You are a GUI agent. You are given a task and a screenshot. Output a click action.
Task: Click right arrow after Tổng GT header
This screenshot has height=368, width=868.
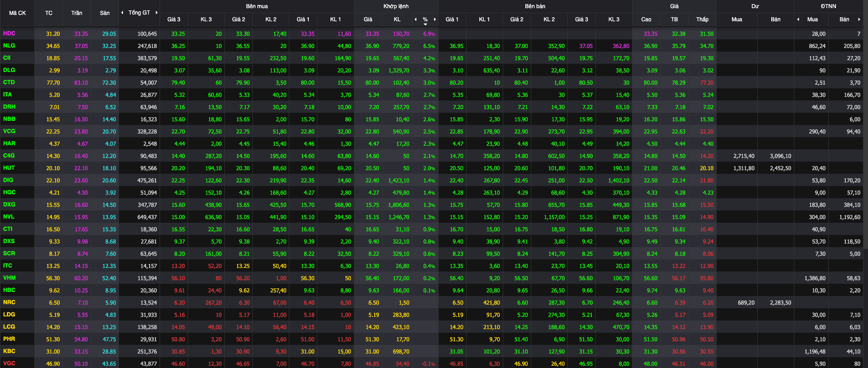click(156, 13)
